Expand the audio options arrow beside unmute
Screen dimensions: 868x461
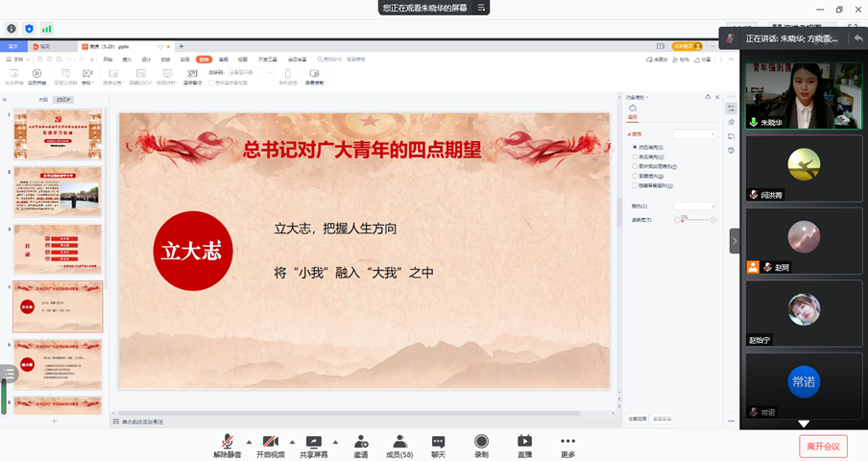249,443
